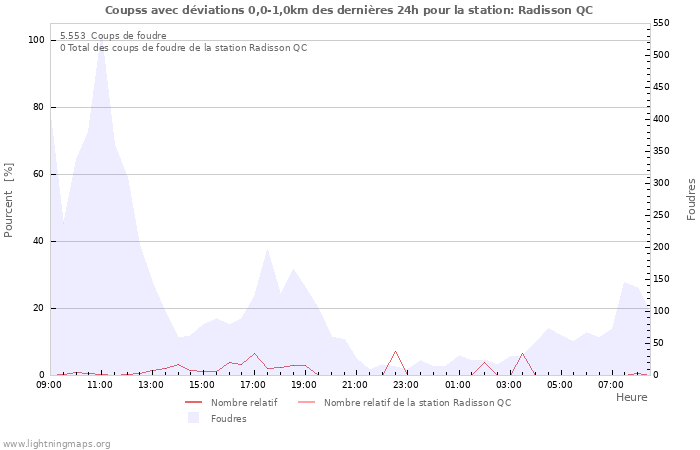Click the 13:00 time tick label
700x450 pixels.
pyautogui.click(x=151, y=385)
